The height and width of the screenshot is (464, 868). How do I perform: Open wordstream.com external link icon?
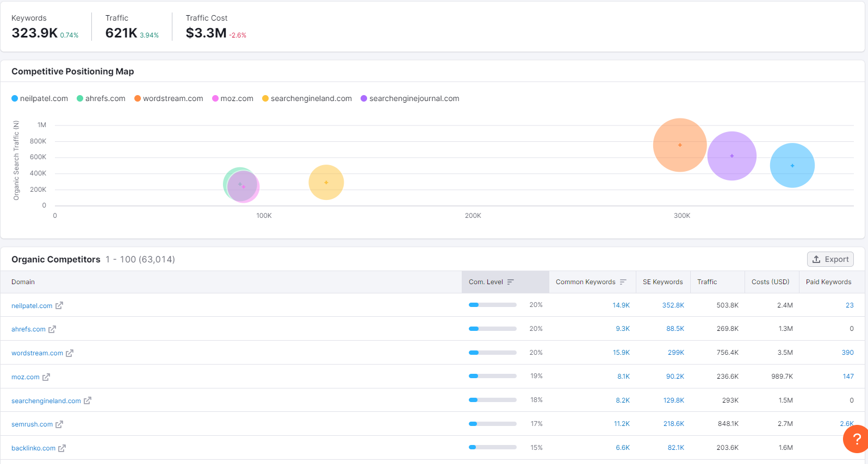tap(70, 353)
